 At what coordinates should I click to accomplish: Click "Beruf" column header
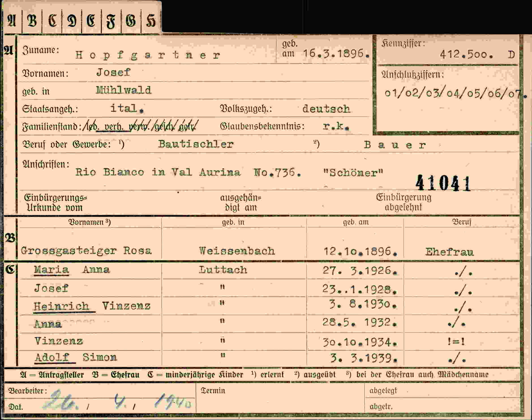[461, 222]
